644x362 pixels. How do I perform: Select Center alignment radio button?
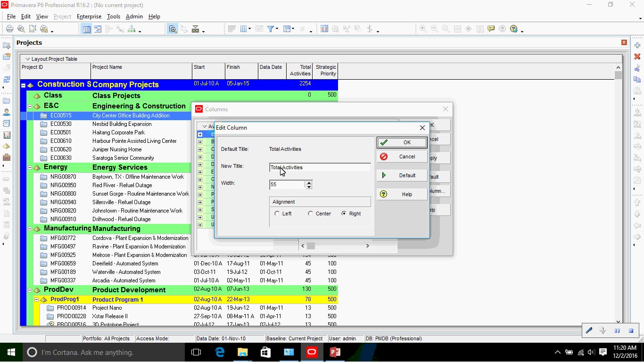coord(310,214)
